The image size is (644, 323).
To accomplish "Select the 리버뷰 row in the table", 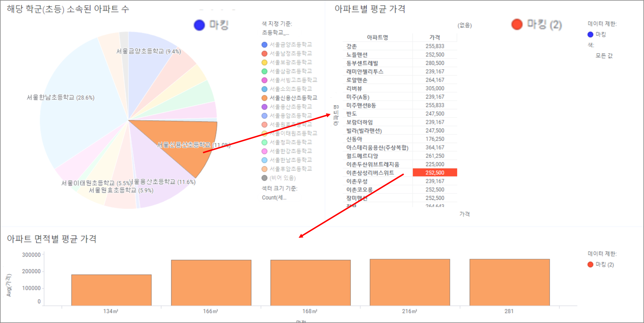I will (x=377, y=88).
